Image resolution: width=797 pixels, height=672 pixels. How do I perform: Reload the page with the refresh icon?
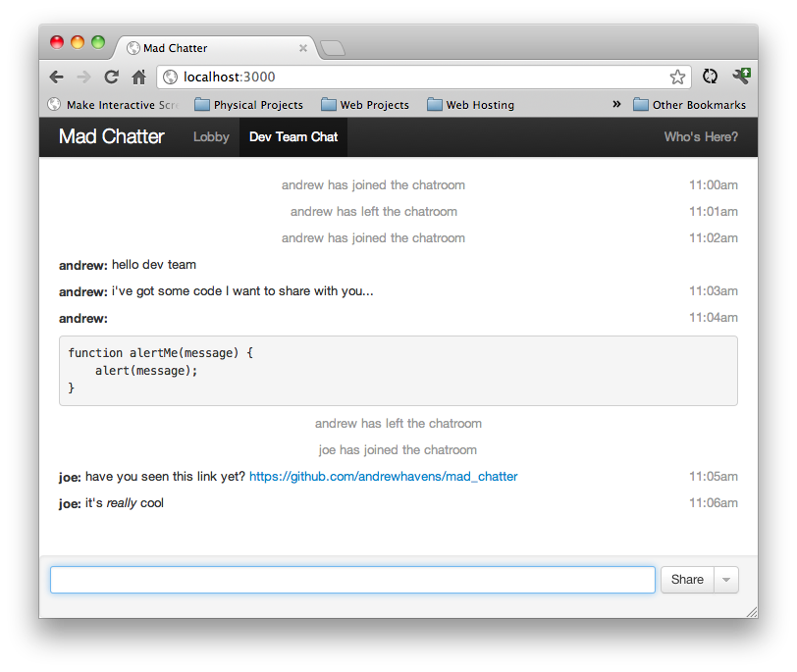[111, 78]
